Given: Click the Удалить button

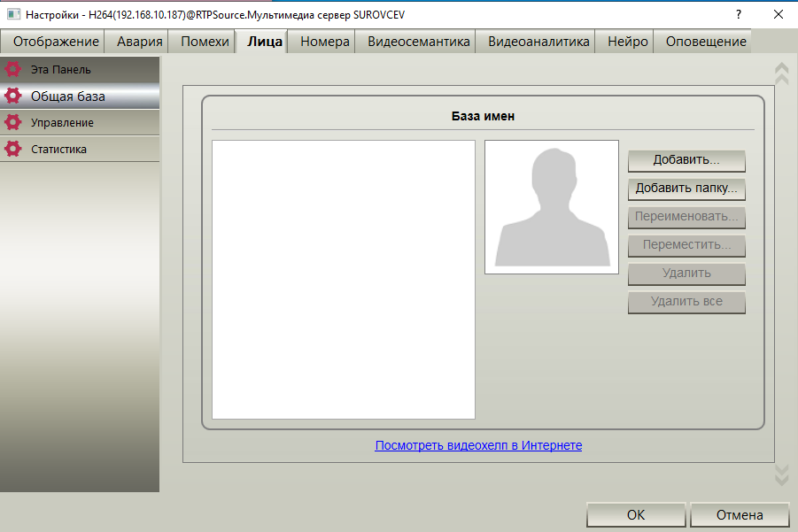Looking at the screenshot, I should pos(686,274).
